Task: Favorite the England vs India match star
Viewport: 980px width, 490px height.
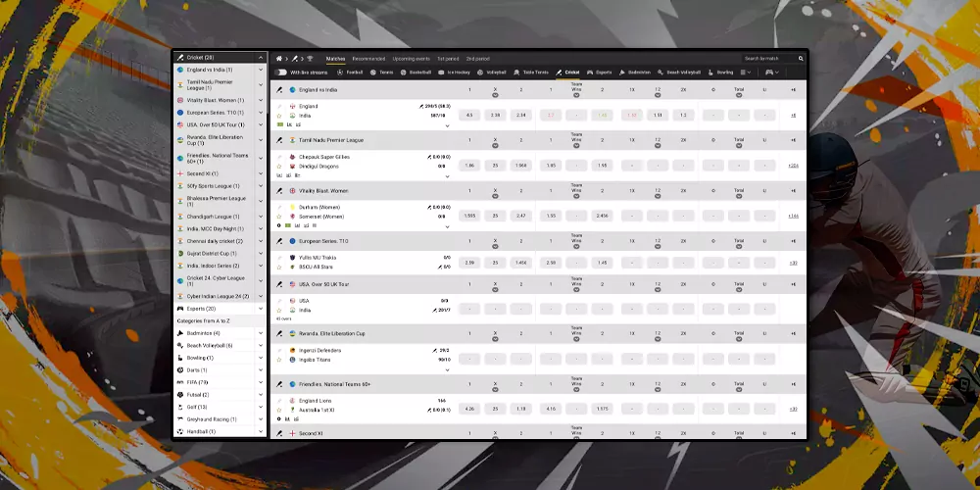Action: (279, 116)
